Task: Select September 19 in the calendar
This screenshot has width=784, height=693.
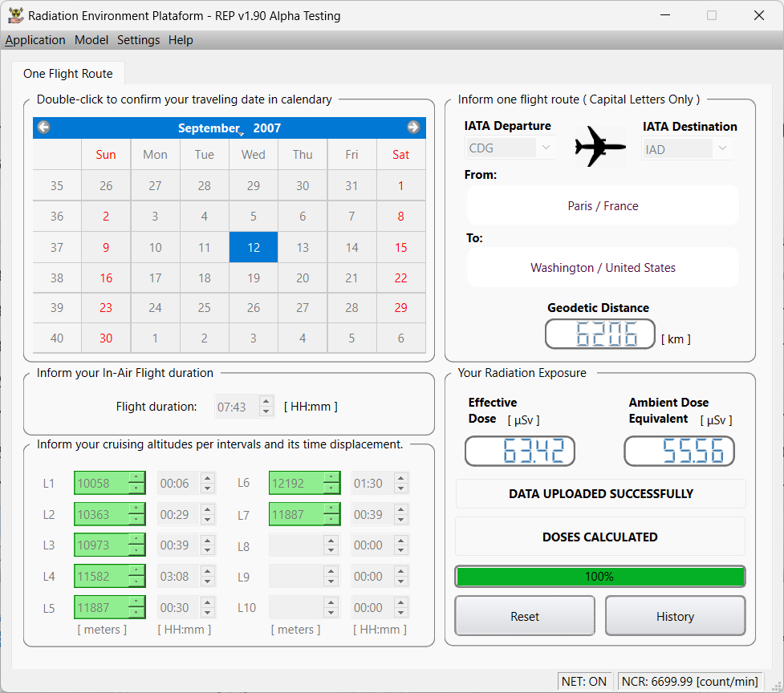Action: click(254, 278)
